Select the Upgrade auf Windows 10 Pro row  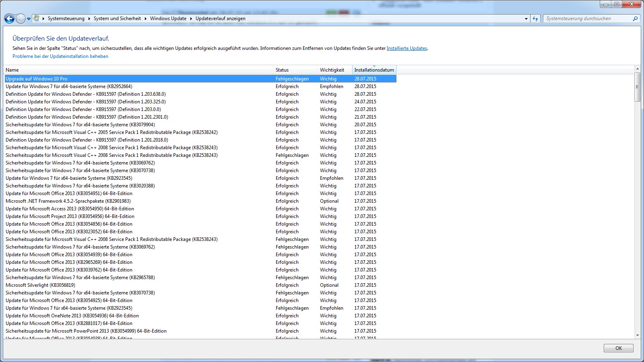[200, 79]
